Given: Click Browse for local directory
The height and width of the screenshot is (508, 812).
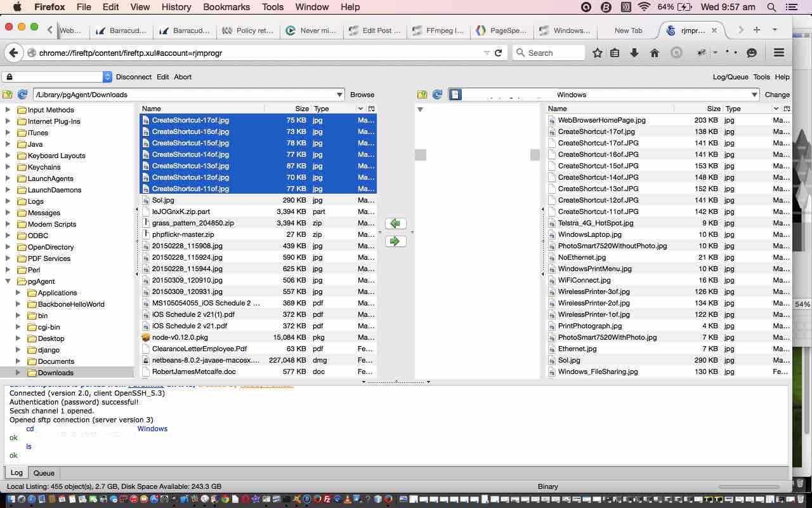Looking at the screenshot, I should click(x=362, y=95).
